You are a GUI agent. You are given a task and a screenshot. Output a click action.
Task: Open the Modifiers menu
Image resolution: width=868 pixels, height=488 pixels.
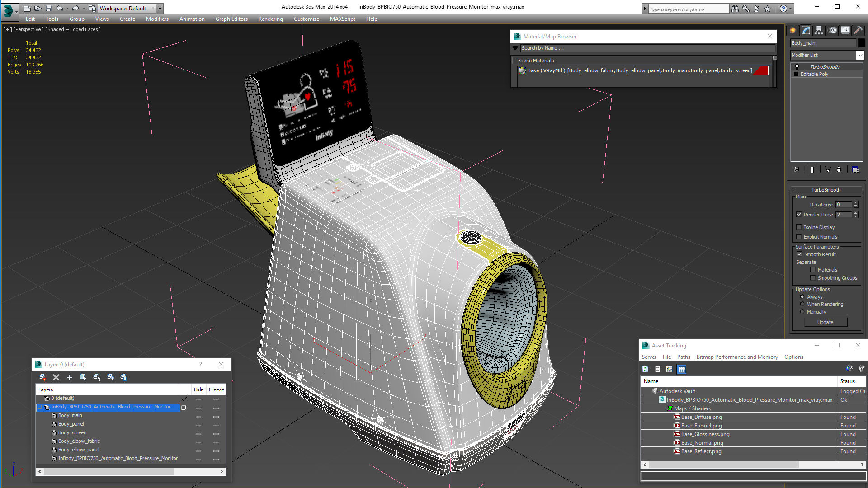point(157,19)
